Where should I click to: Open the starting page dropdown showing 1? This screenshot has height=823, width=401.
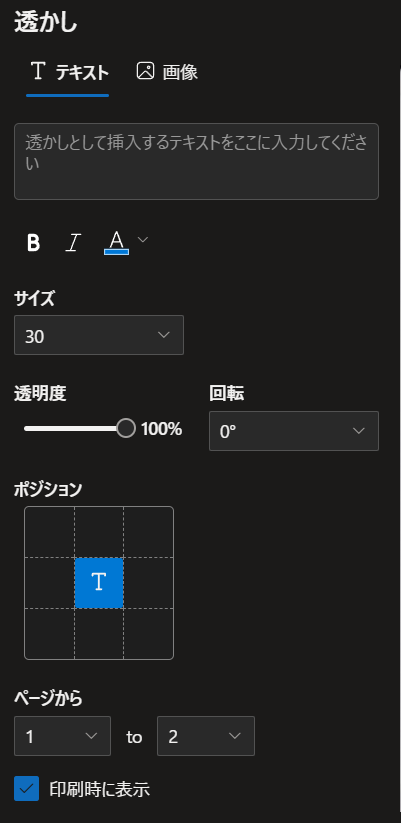coord(62,736)
